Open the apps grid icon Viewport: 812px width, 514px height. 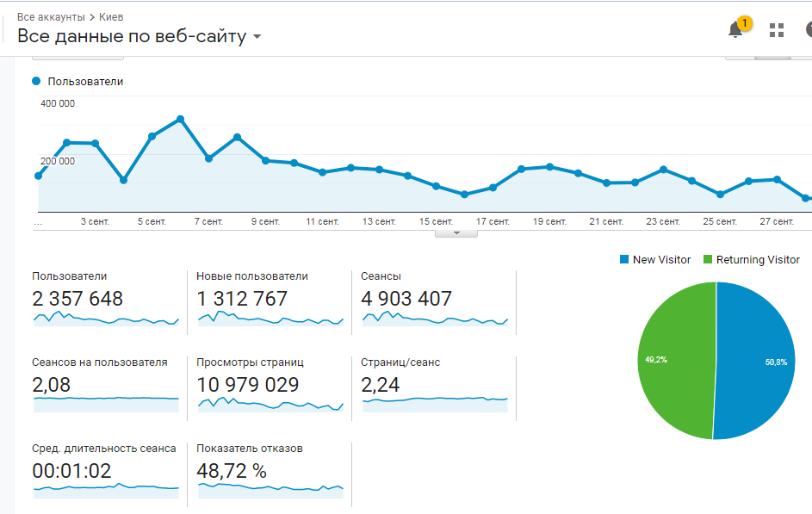[777, 30]
